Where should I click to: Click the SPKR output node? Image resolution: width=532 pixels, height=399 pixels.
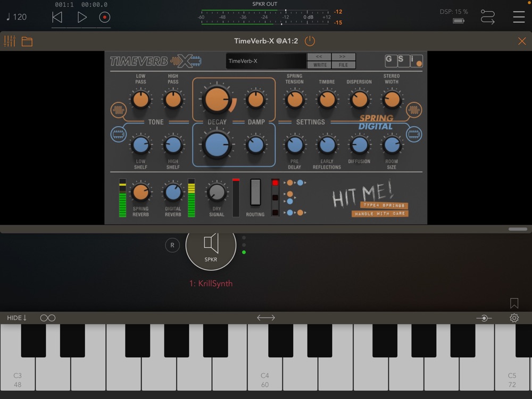click(211, 248)
